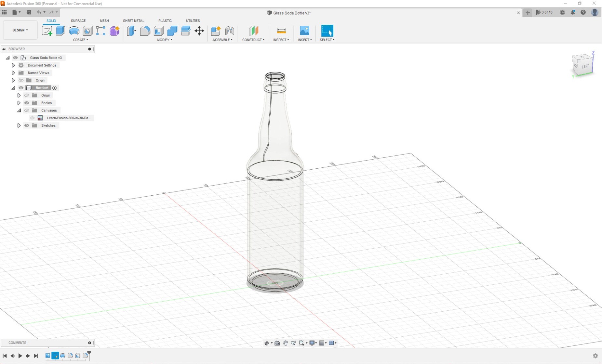Image resolution: width=602 pixels, height=364 pixels.
Task: Click the Extrude tool icon
Action: point(60,31)
